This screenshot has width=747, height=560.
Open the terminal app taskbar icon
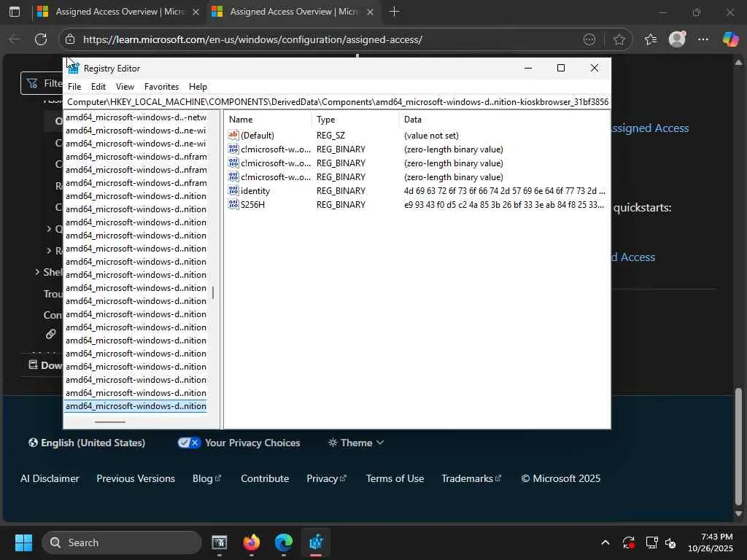[x=219, y=542]
